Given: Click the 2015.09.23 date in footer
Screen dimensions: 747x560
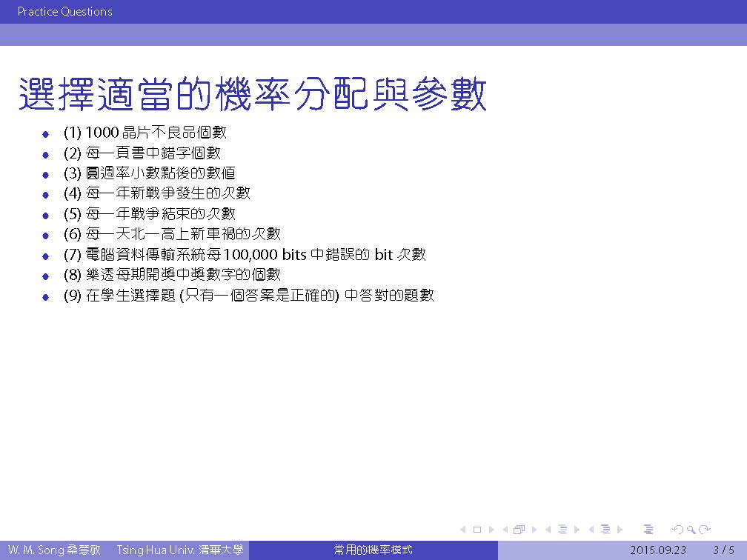Looking at the screenshot, I should (658, 550).
